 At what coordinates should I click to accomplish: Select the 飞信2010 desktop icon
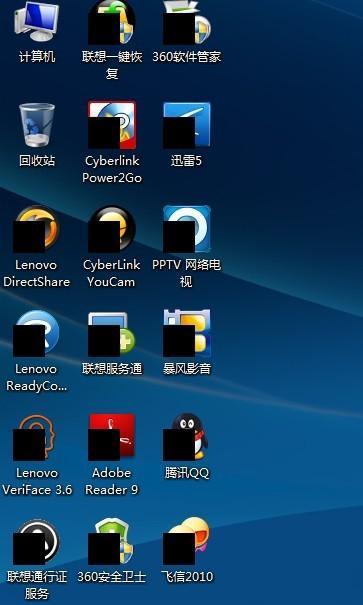coord(187,541)
